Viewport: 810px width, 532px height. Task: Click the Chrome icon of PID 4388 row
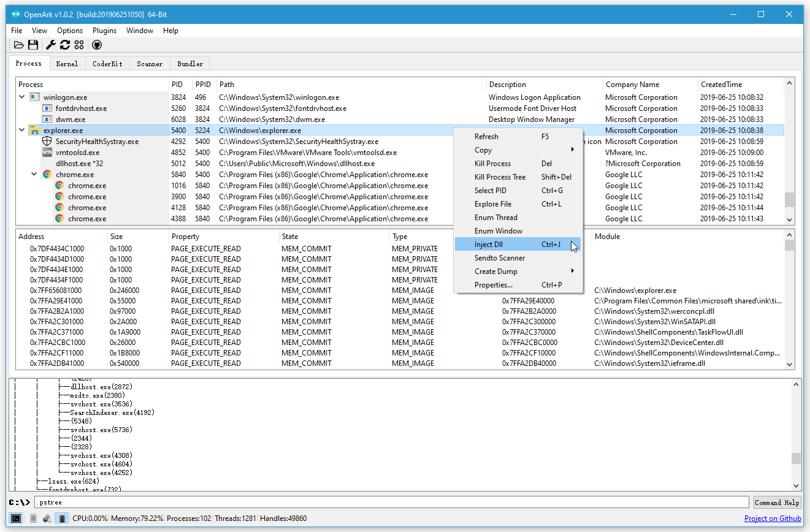point(59,218)
